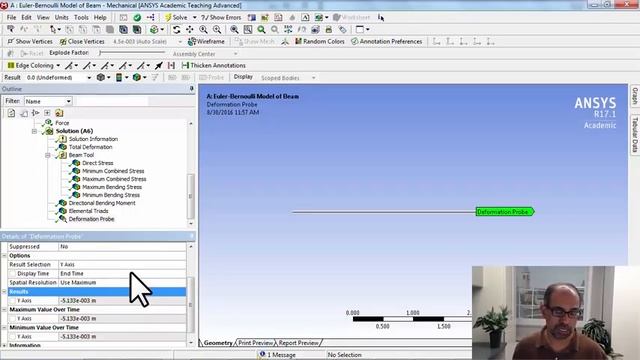The width and height of the screenshot is (640, 360).
Task: Select Direct Stress in the tree
Action: (98, 163)
